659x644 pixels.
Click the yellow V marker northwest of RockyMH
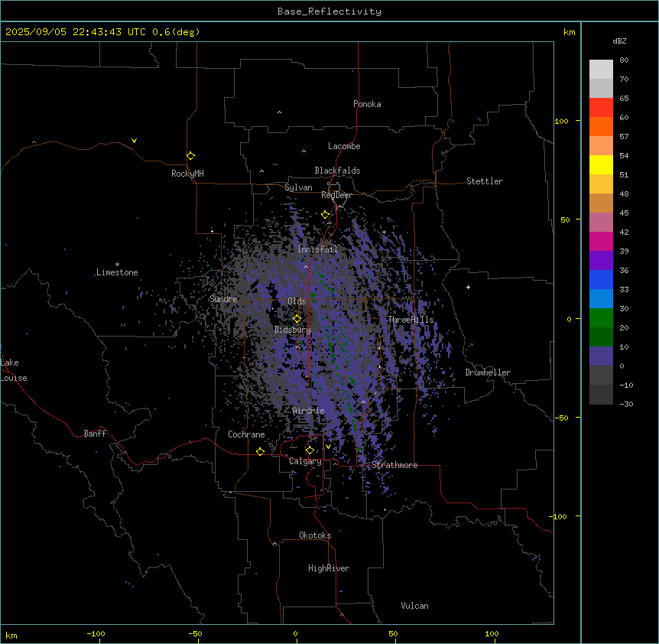tap(134, 141)
